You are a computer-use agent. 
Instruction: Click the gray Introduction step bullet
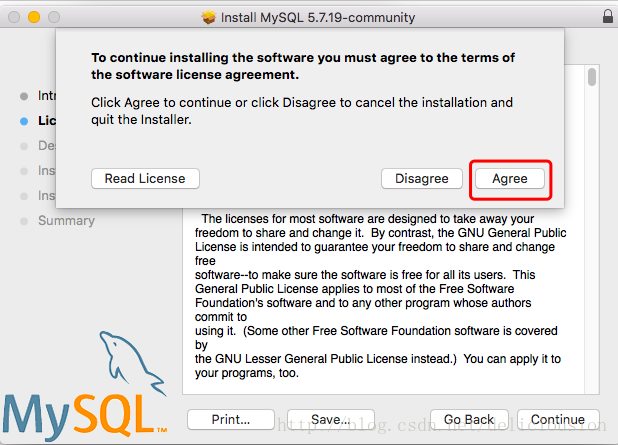pyautogui.click(x=24, y=96)
